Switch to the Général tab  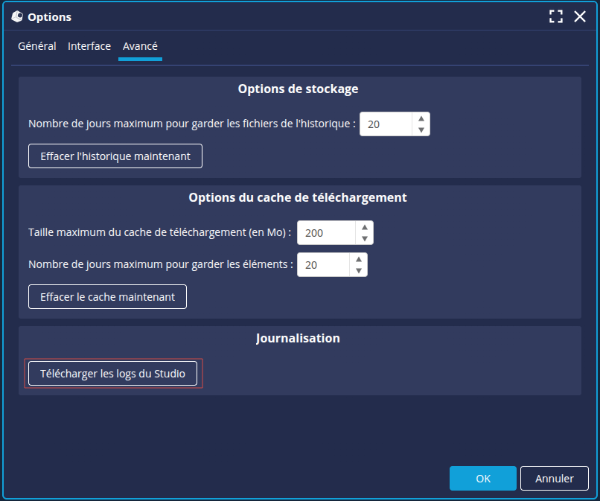[37, 46]
